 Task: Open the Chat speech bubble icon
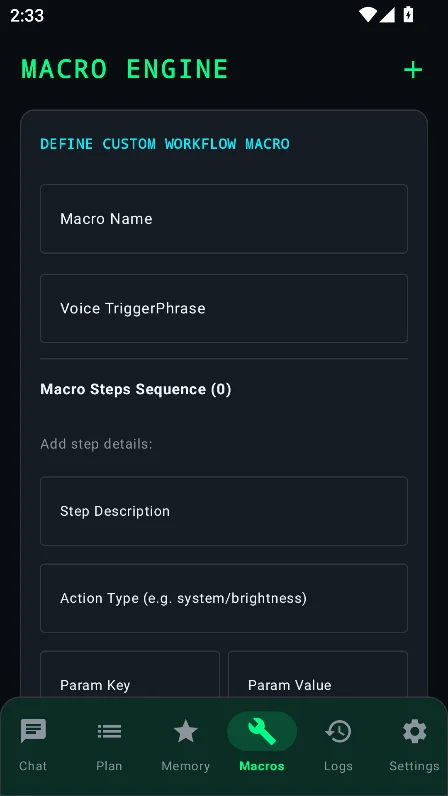pos(33,731)
